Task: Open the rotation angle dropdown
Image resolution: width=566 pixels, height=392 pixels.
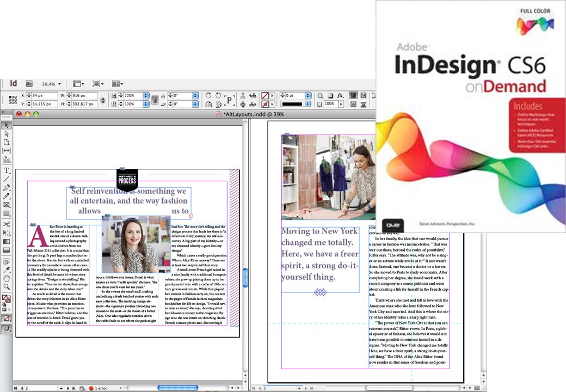Action: (x=195, y=96)
